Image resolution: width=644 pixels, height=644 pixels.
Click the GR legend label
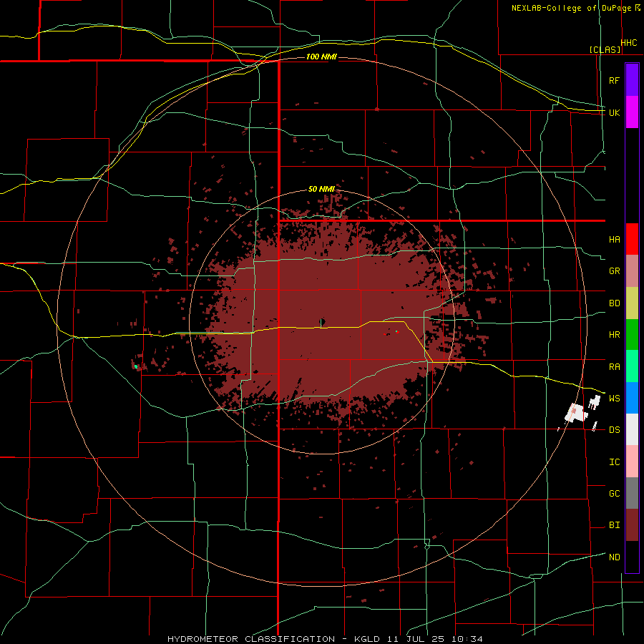(x=615, y=271)
